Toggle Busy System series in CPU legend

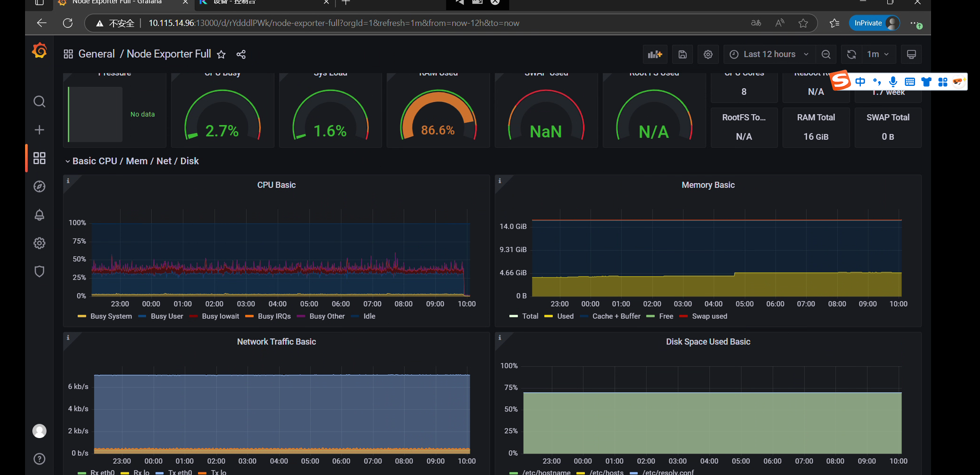tap(111, 316)
